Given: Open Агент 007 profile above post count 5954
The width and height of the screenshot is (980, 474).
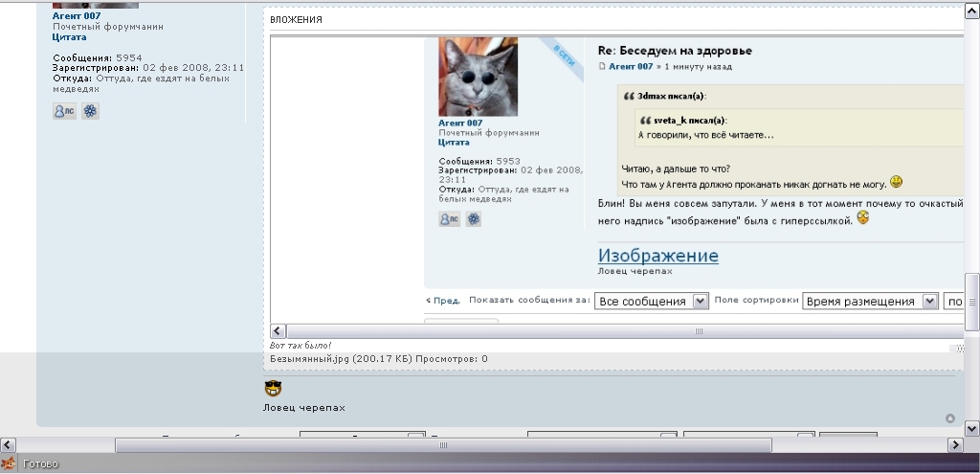Looking at the screenshot, I should click(x=77, y=16).
